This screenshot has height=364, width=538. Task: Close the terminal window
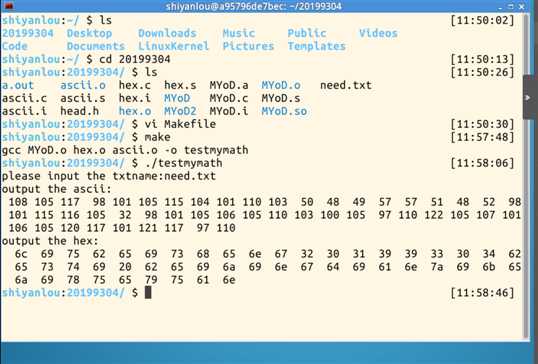click(522, 6)
